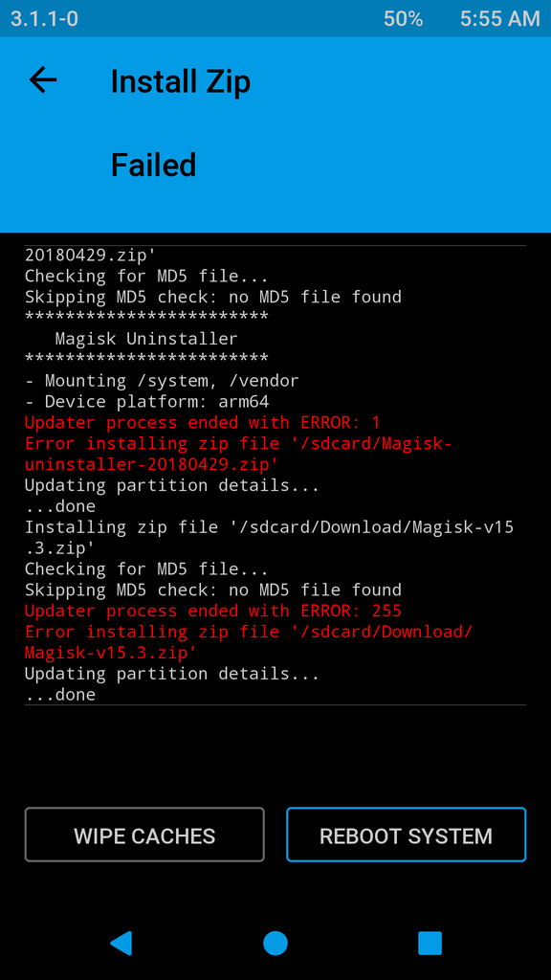Click the 'Mounting /system, /vendor' log line
Viewport: 551px width, 980px height.
[162, 380]
